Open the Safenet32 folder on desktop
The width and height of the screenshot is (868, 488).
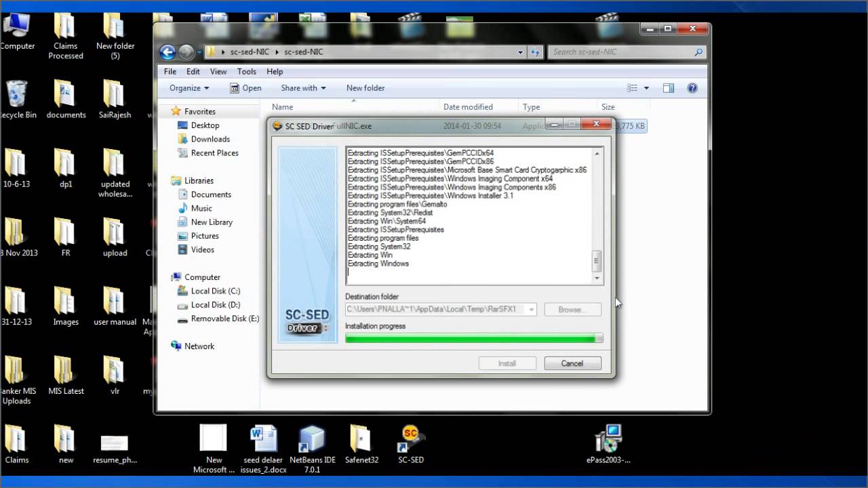coord(361,445)
